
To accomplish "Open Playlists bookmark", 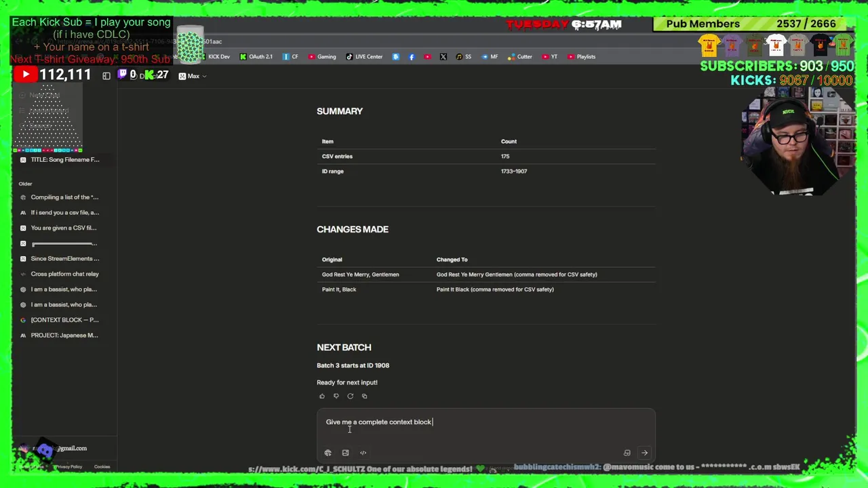I will coord(582,57).
